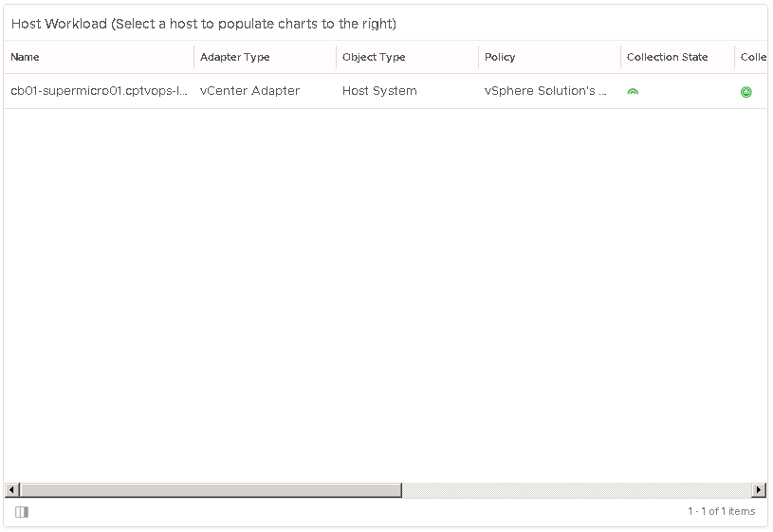Click the Host System cell
The height and width of the screenshot is (532, 773).
(379, 91)
